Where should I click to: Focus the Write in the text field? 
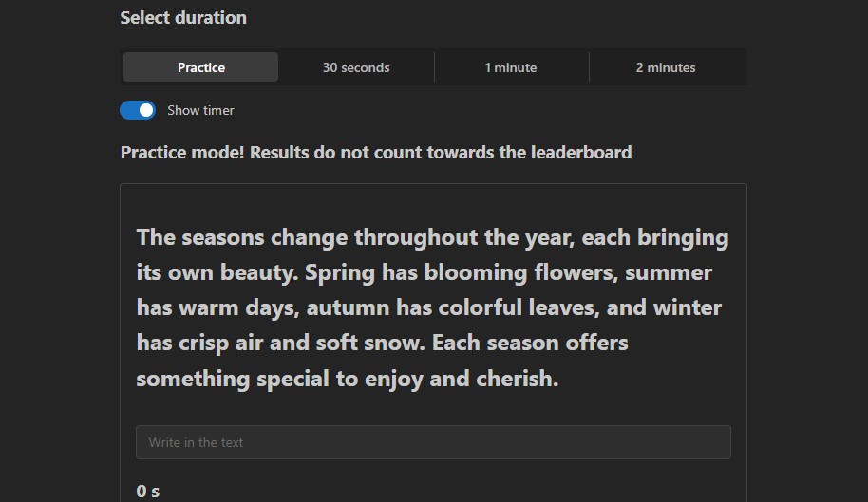(x=433, y=442)
